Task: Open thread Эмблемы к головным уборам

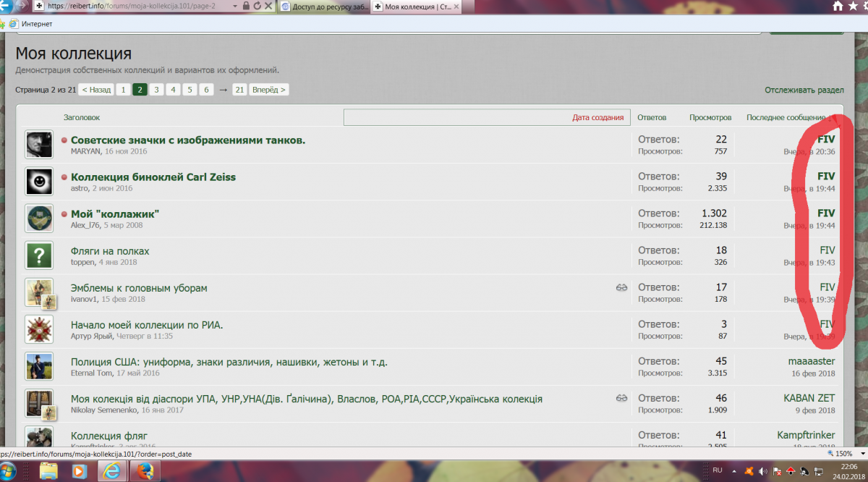Action: click(139, 288)
